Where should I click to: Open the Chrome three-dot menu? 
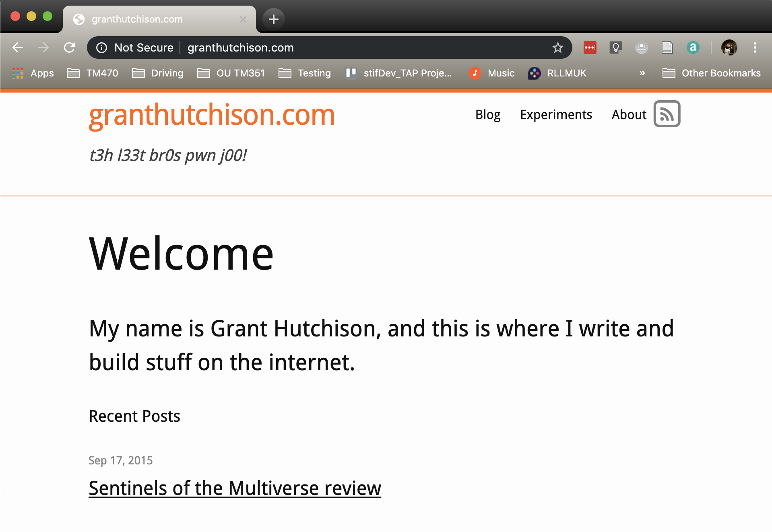tap(755, 47)
